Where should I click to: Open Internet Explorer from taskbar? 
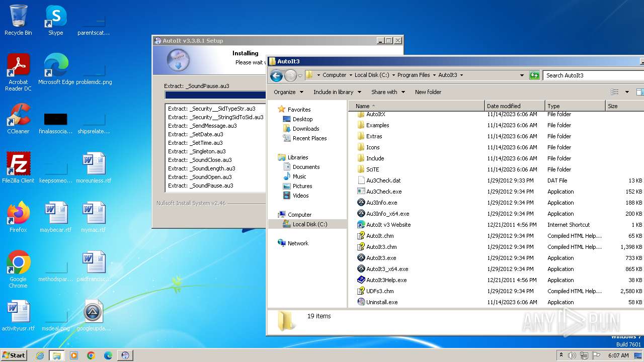[x=40, y=355]
